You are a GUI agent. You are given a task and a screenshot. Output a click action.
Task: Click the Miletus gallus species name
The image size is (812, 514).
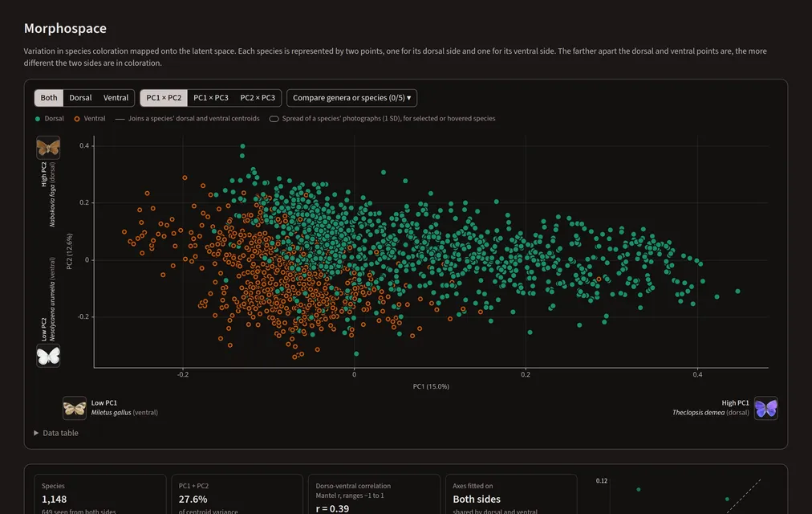(111, 413)
